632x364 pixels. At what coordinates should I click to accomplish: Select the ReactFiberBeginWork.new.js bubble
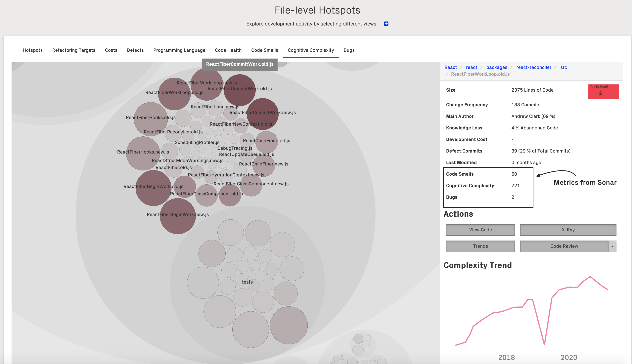click(177, 216)
